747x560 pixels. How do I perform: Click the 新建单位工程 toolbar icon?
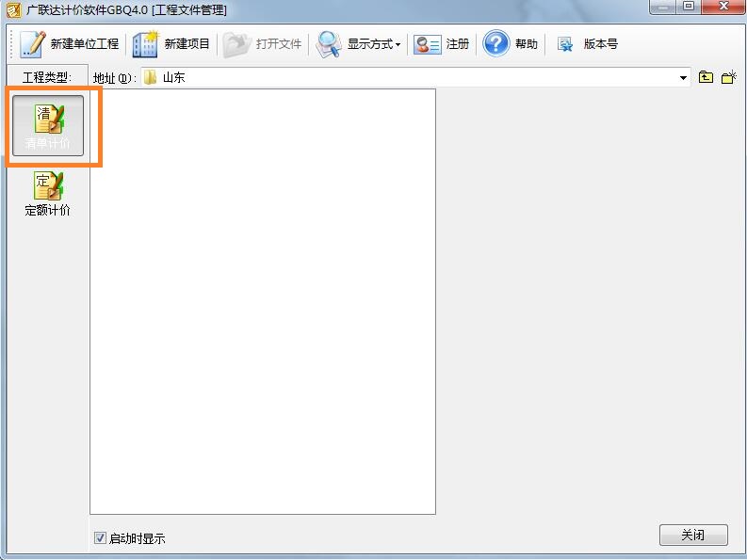(x=32, y=44)
